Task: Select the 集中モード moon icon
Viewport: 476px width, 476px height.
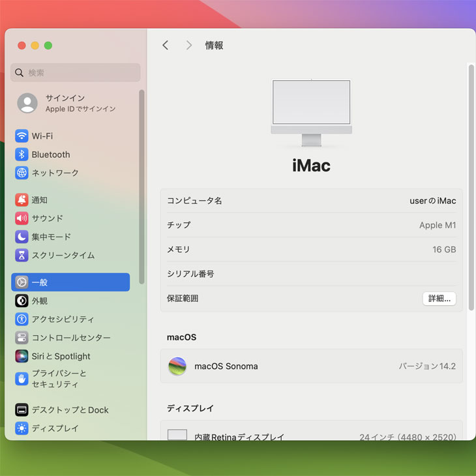Action: coord(22,237)
